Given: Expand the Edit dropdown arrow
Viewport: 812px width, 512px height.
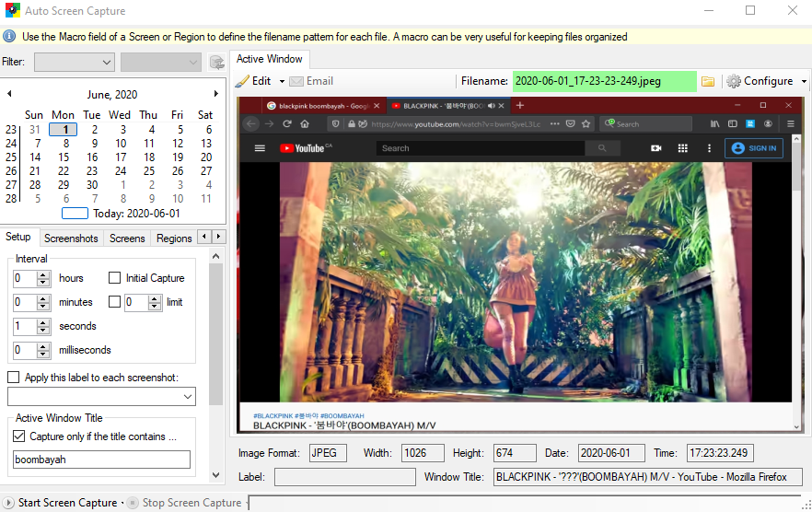Looking at the screenshot, I should [282, 81].
